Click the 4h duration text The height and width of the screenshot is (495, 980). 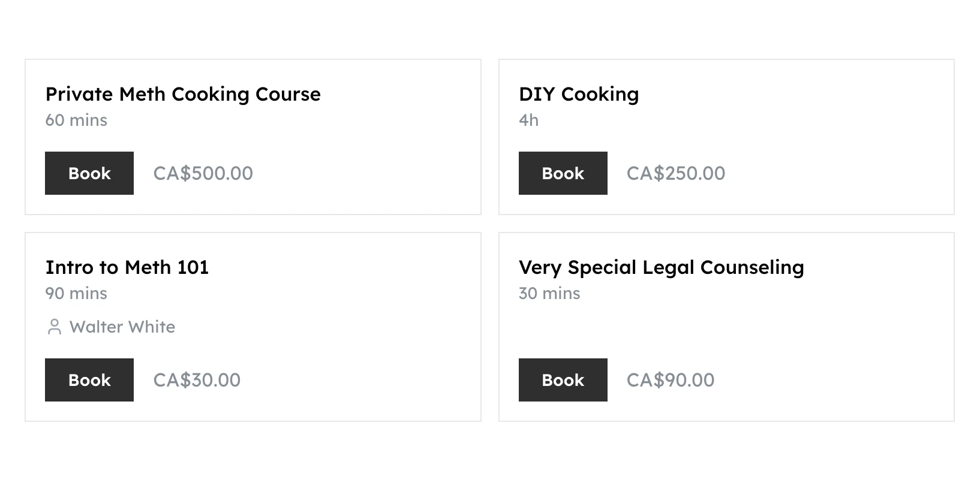coord(528,120)
